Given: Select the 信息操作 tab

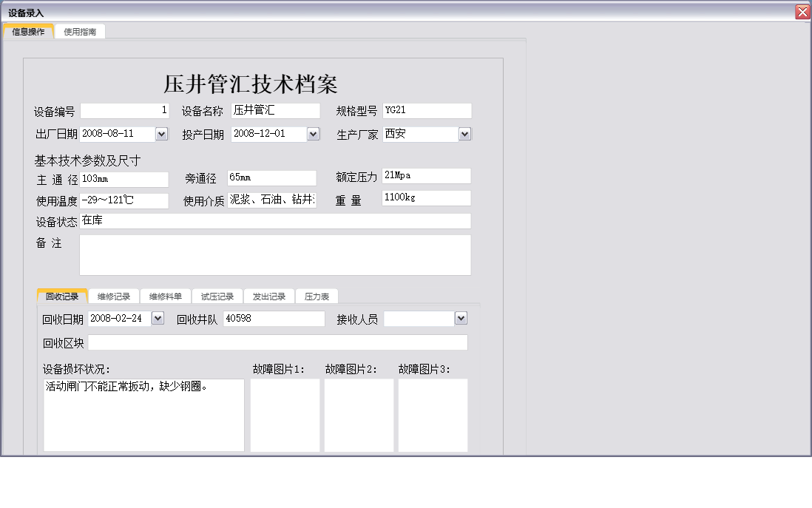Looking at the screenshot, I should (x=27, y=32).
